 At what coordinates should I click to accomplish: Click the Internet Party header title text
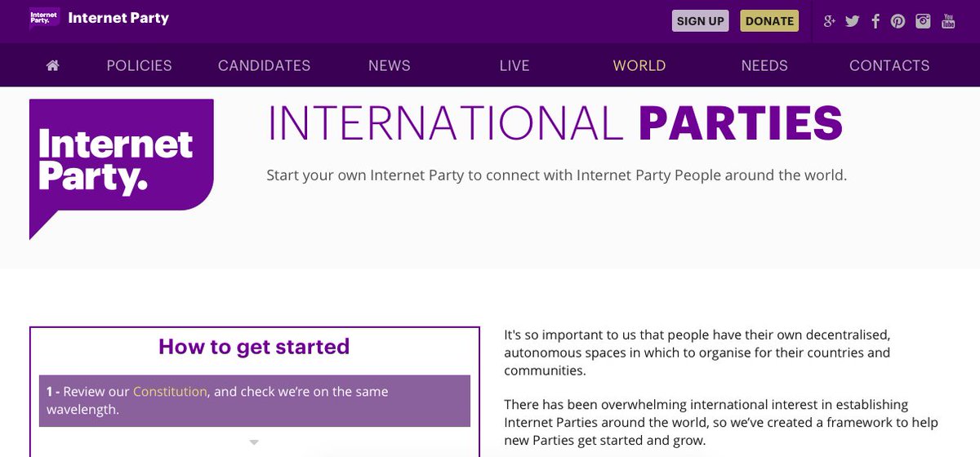[118, 18]
